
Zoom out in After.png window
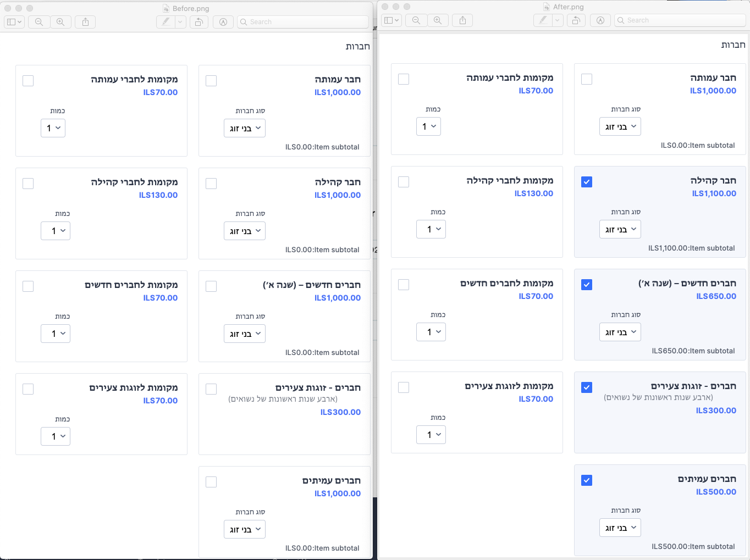point(416,20)
